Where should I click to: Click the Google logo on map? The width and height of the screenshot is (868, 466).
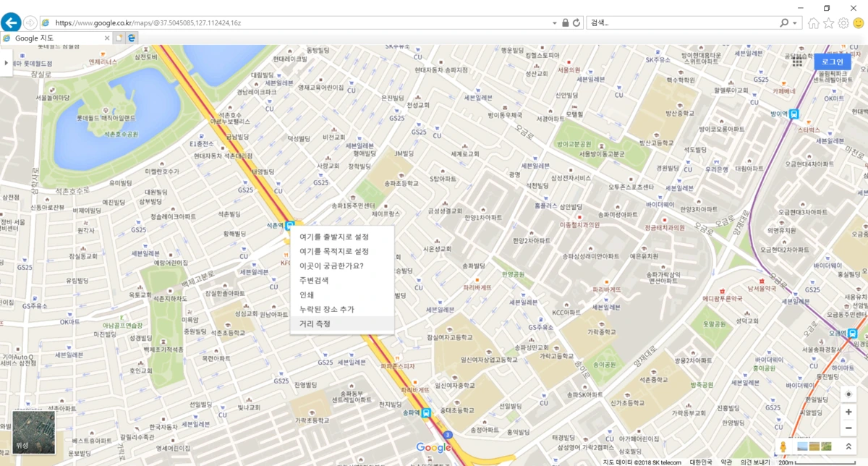click(x=433, y=447)
